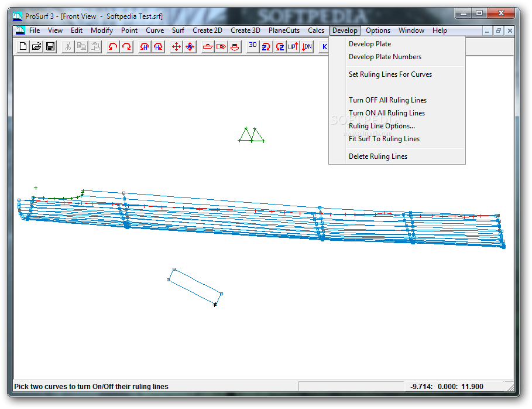This screenshot has height=409, width=532.
Task: Select Set Ruling Lines For Curves
Action: 397,74
